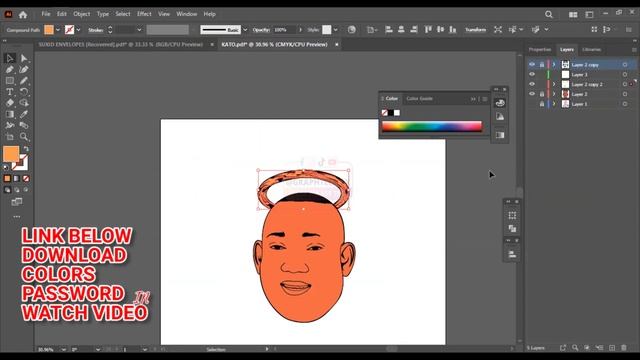This screenshot has height=360, width=640.
Task: Hide Layer 2 with eye icon
Action: pos(532,94)
